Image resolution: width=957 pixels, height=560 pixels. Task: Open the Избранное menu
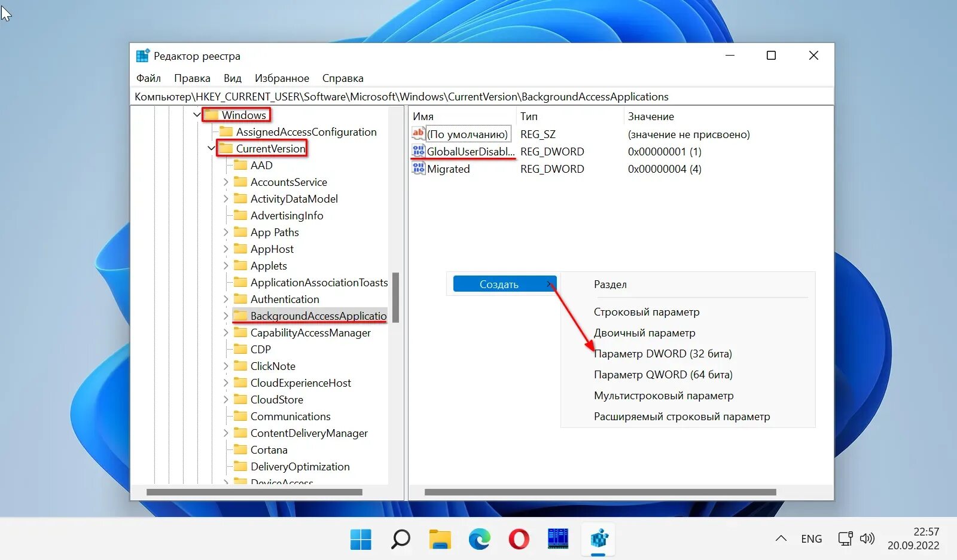coord(282,78)
